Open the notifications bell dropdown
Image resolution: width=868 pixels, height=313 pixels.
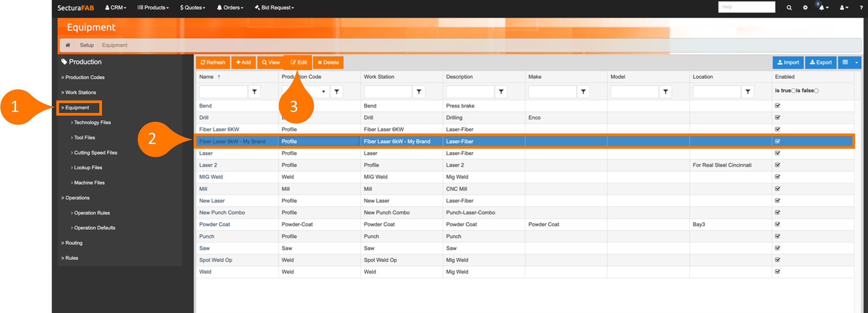point(823,8)
